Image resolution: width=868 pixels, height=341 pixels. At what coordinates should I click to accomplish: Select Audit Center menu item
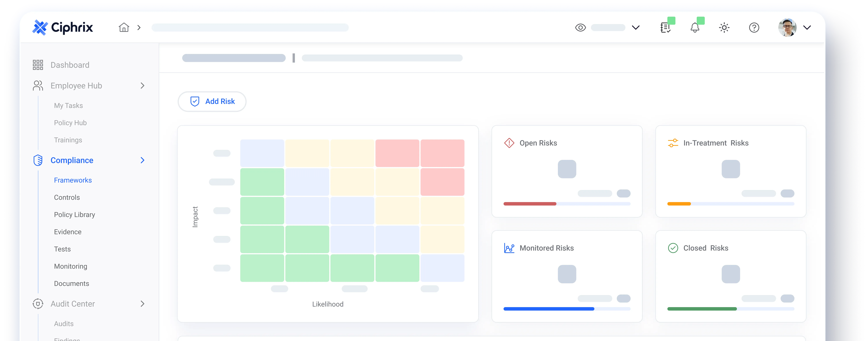pos(72,304)
